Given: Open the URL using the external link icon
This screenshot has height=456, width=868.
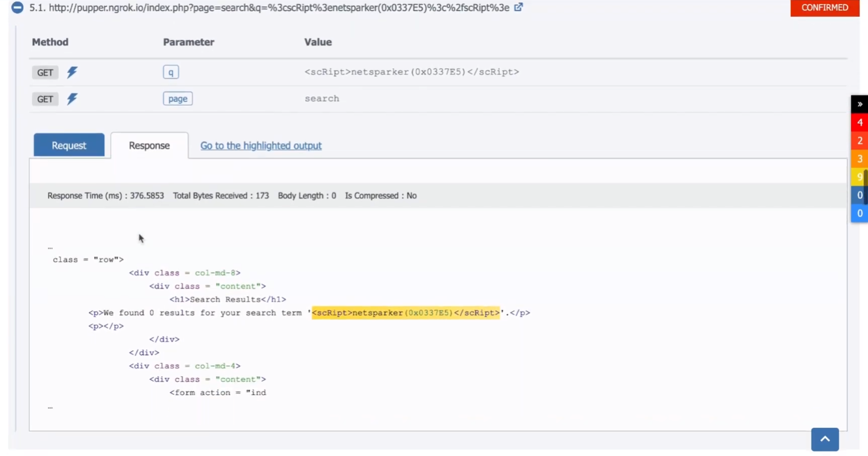Looking at the screenshot, I should (519, 7).
